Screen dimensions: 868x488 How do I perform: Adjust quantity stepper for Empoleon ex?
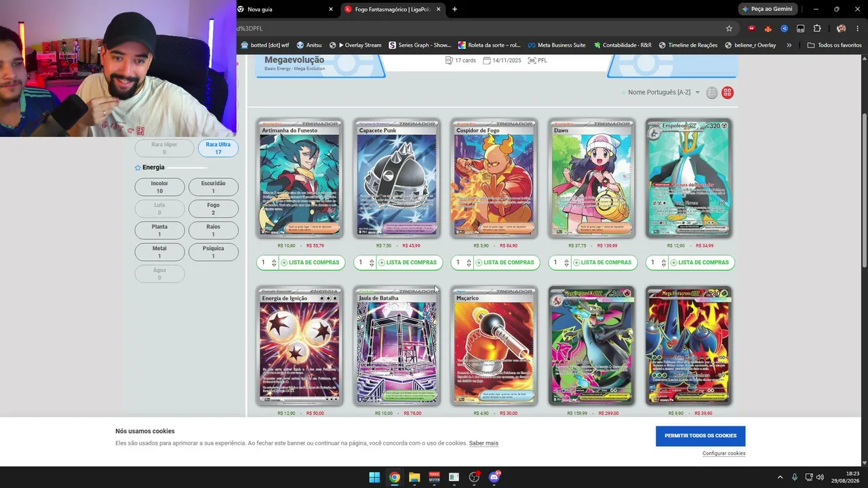(664, 262)
